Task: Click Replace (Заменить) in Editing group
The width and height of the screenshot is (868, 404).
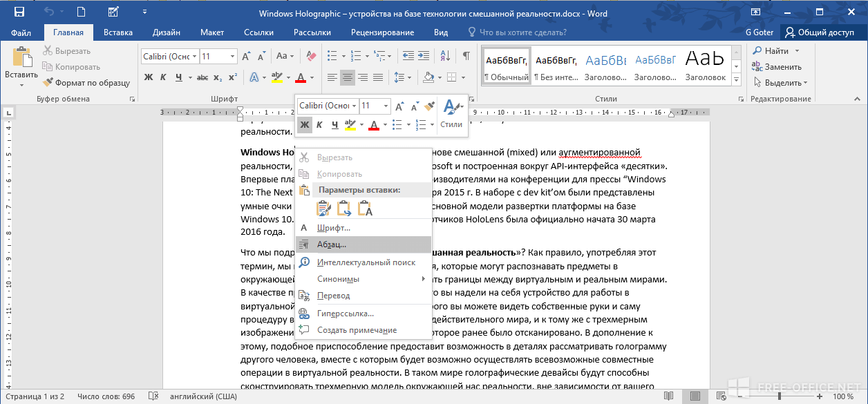Action: [x=777, y=67]
